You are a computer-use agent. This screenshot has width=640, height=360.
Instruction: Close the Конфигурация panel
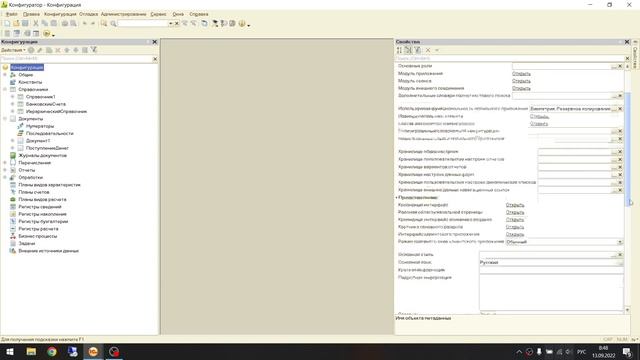click(x=155, y=42)
